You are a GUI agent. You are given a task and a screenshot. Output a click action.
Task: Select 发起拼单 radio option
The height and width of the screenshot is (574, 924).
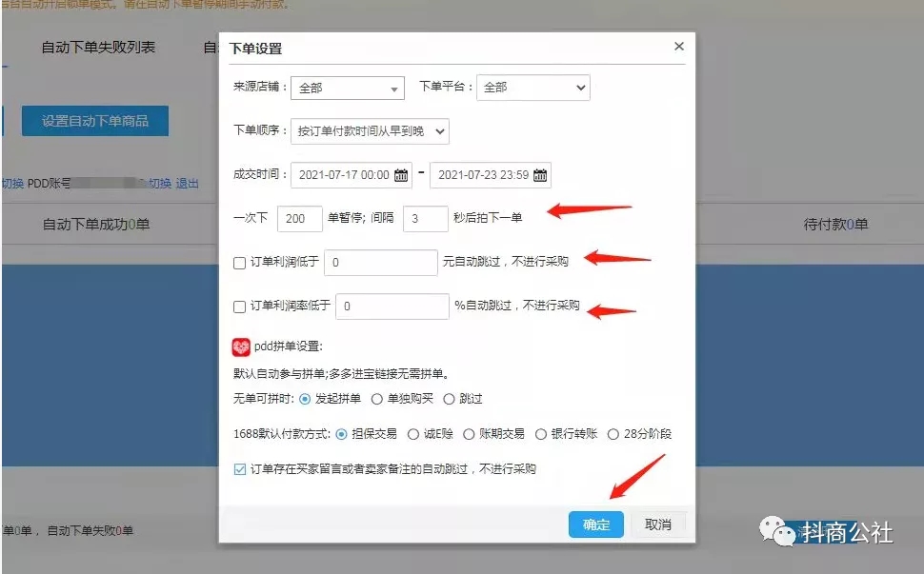click(305, 399)
